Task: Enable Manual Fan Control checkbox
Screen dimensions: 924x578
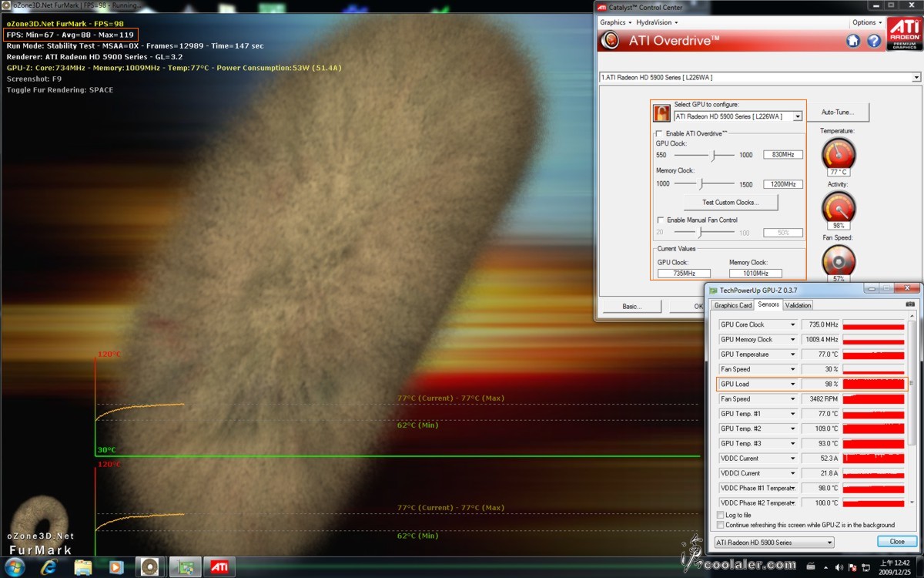Action: (659, 220)
